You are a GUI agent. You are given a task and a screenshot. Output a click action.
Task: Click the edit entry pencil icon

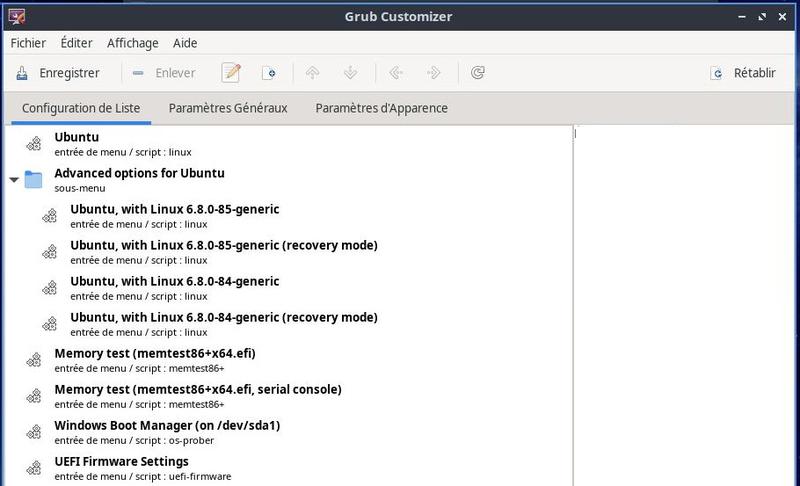231,73
